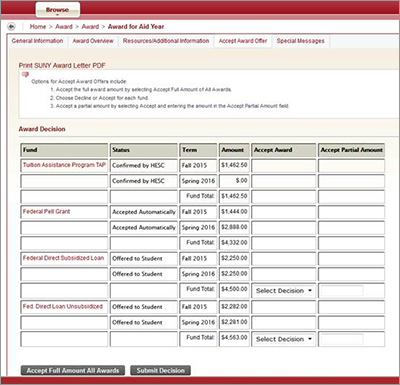Open second Award breadcrumb link
The height and width of the screenshot is (385, 400).
[90, 27]
